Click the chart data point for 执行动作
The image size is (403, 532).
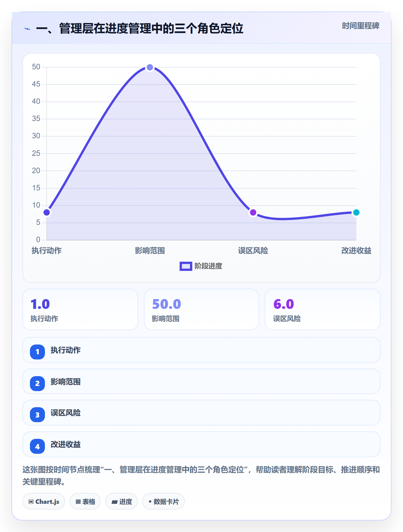47,213
